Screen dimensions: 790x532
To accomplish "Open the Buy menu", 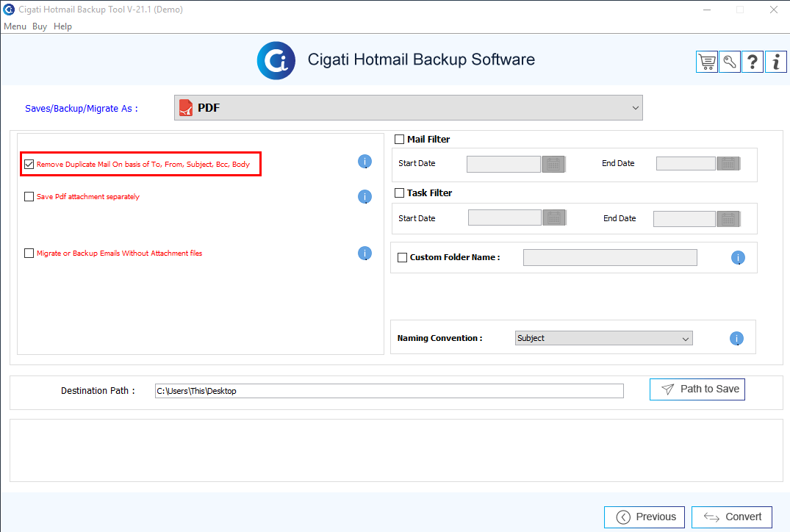I will 40,26.
